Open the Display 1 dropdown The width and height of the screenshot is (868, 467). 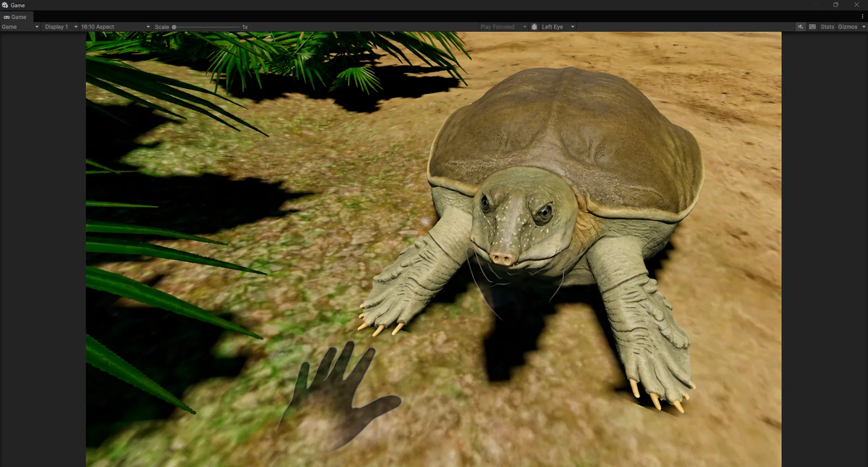click(61, 27)
